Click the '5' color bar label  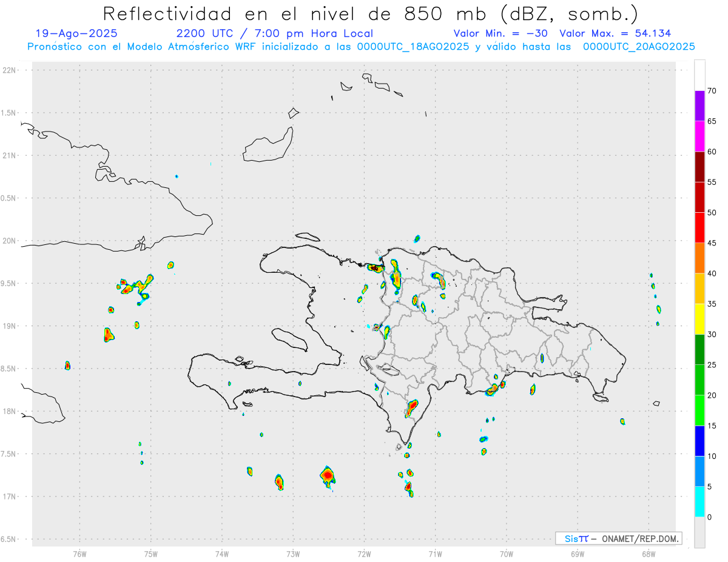(710, 487)
